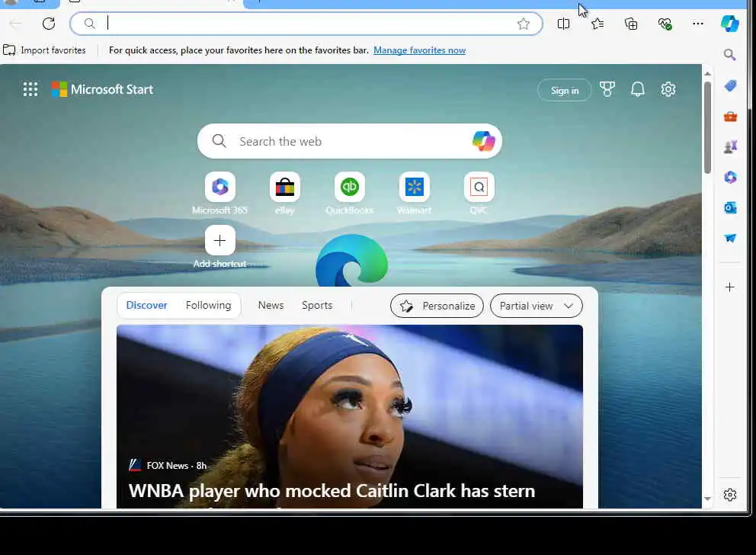Open the sidebar search icon
This screenshot has height=555, width=756.
click(x=730, y=54)
